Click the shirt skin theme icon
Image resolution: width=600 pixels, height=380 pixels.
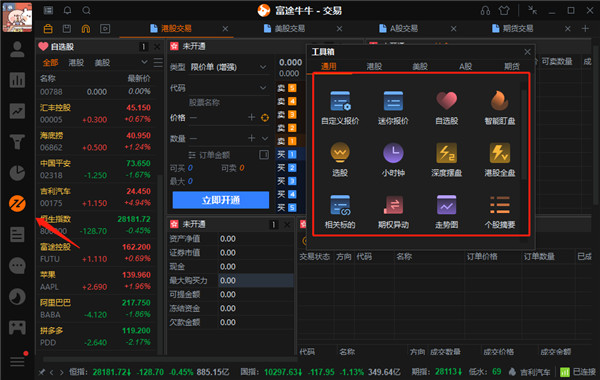(504, 10)
